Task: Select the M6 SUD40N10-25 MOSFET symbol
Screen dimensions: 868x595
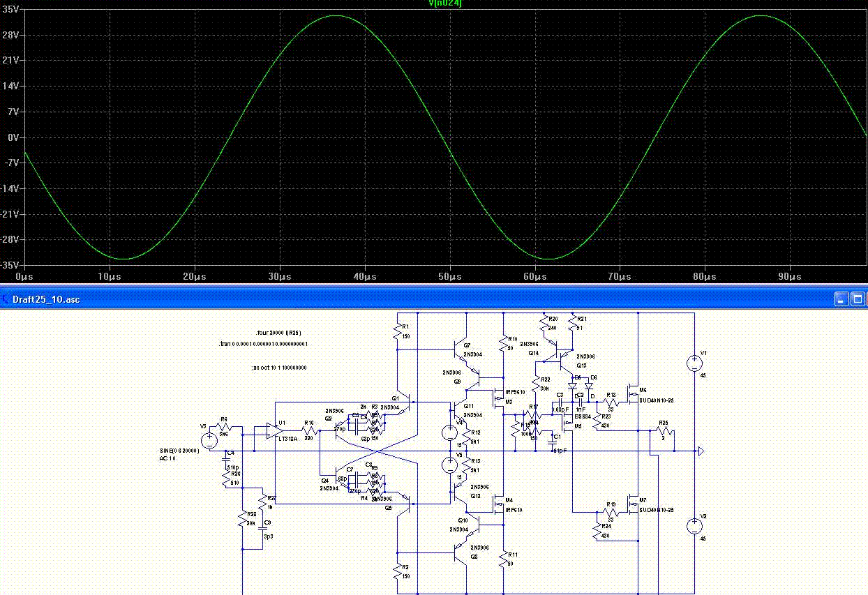Action: (x=634, y=396)
